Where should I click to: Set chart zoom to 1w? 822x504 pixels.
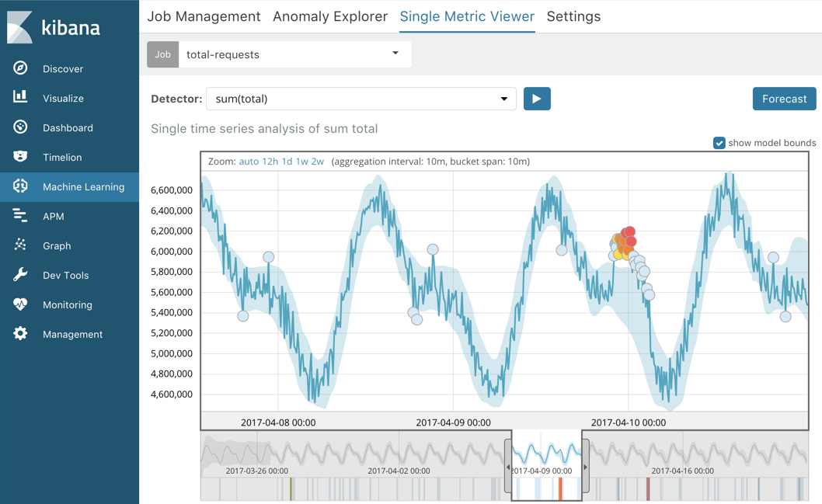point(301,162)
